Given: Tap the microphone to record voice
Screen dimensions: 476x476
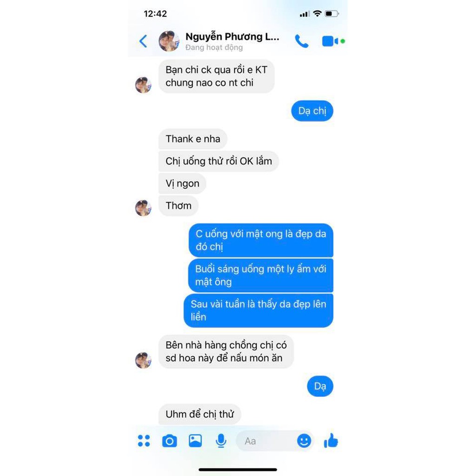Looking at the screenshot, I should (x=221, y=441).
